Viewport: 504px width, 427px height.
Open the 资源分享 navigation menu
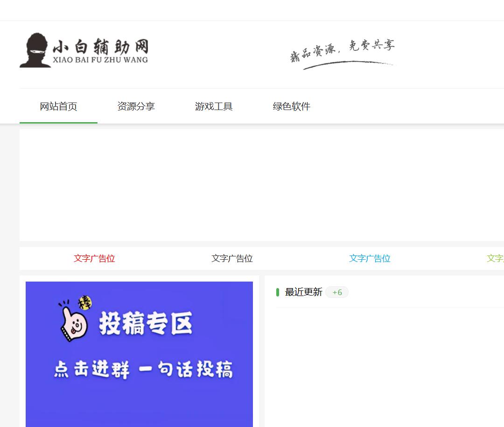(136, 106)
